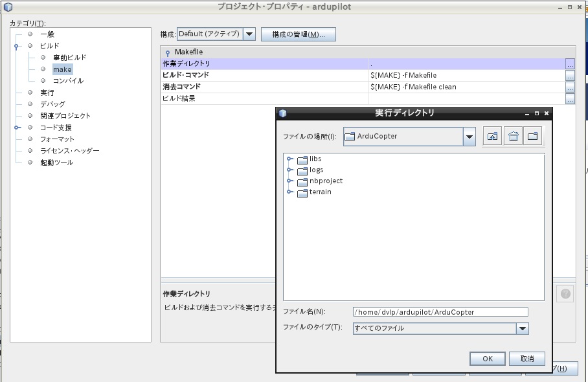Select the nbproject folder name
The height and width of the screenshot is (382, 588).
click(326, 181)
